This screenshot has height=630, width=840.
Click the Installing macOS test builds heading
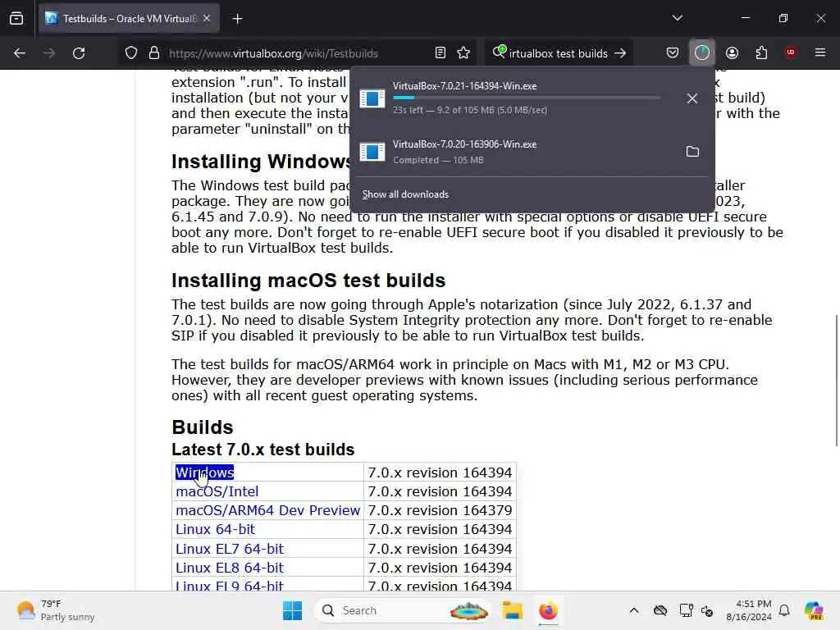[308, 281]
